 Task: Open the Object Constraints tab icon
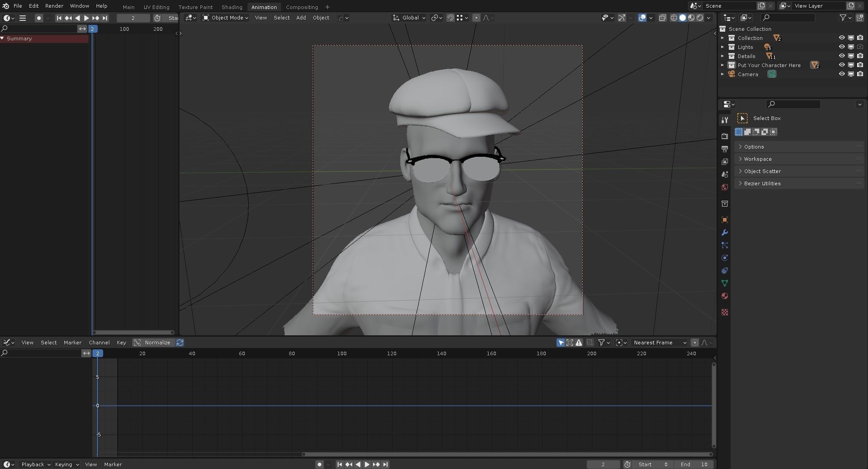coord(724,271)
